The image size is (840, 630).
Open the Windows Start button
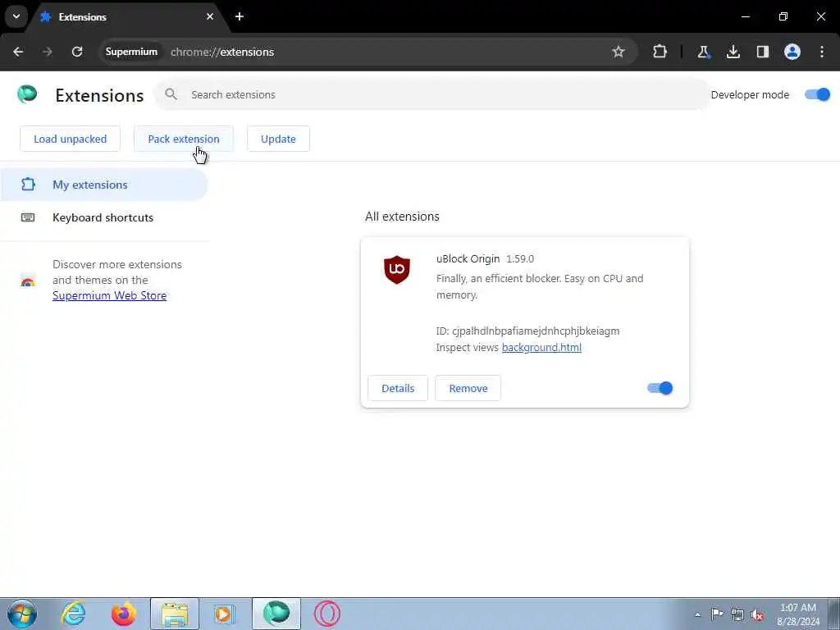[x=21, y=614]
